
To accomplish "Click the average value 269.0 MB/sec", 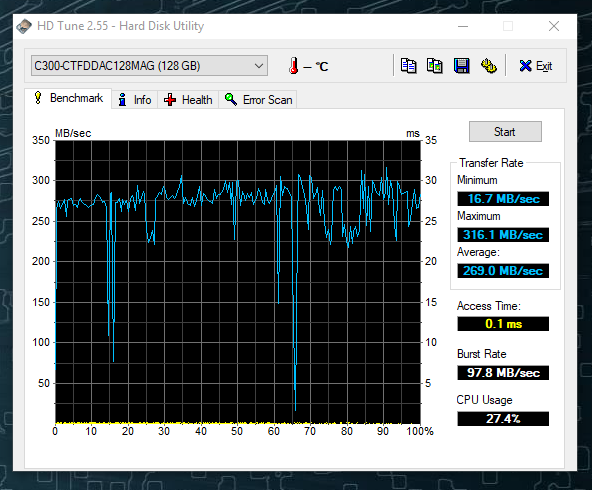I will [503, 271].
